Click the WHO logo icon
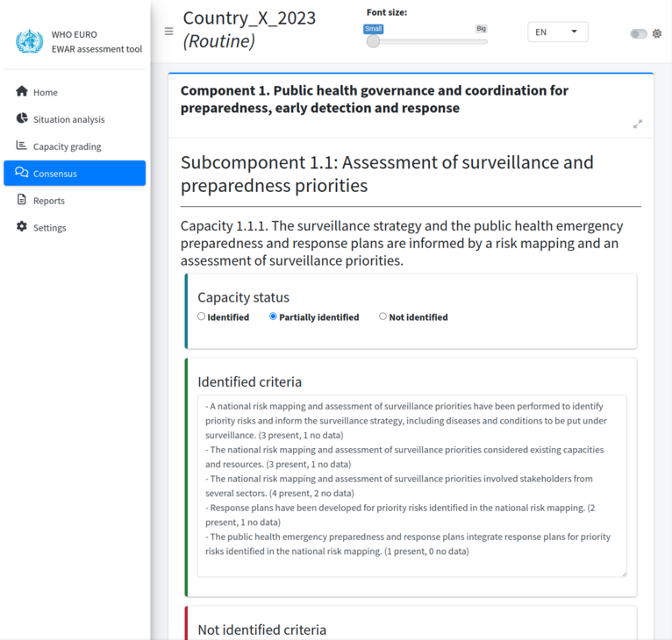 [30, 41]
